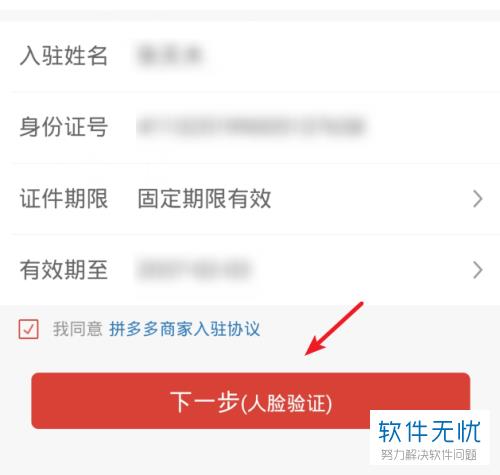This screenshot has height=475, width=500.
Task: Click the 有效期至 label
Action: click(64, 270)
